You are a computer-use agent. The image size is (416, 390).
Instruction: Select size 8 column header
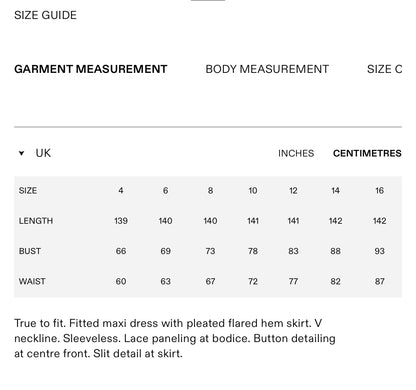click(210, 190)
